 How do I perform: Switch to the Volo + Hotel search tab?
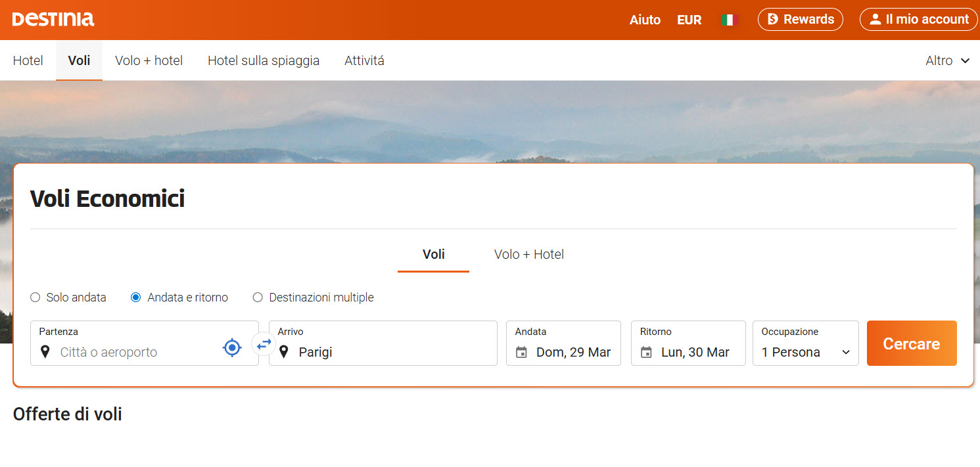pos(528,254)
